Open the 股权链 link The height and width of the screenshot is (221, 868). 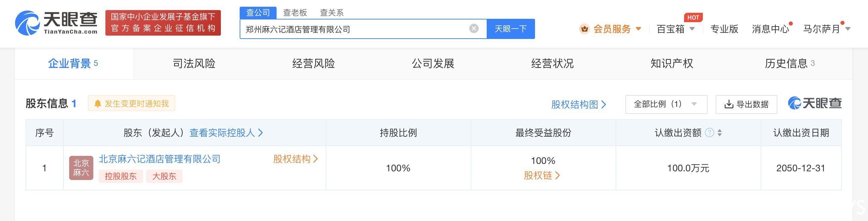point(542,175)
